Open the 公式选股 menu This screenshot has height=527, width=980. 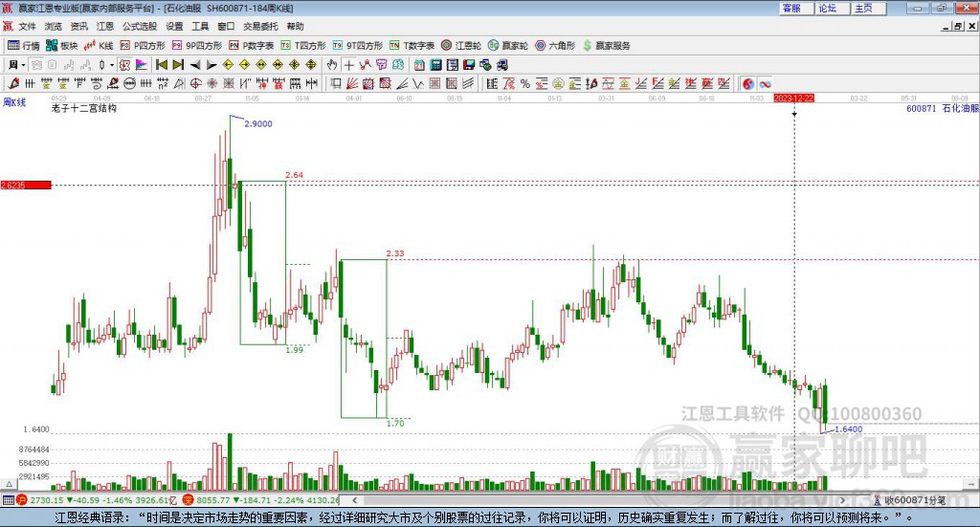pyautogui.click(x=140, y=26)
